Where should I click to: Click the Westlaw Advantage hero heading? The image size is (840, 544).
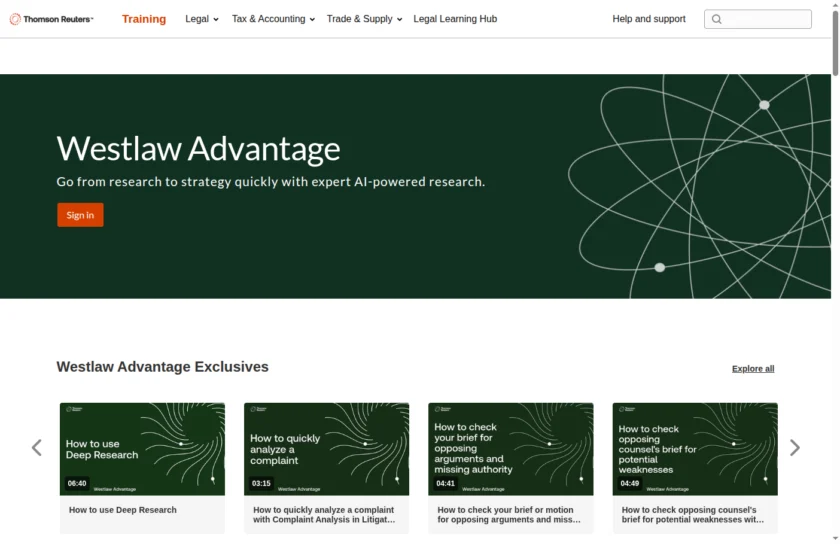tap(198, 148)
